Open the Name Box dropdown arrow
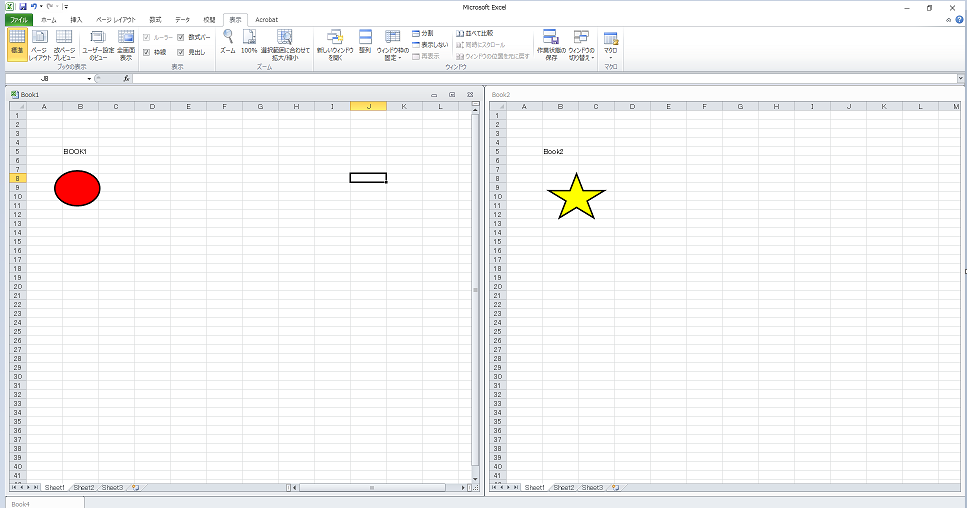This screenshot has width=967, height=508. coord(89,79)
